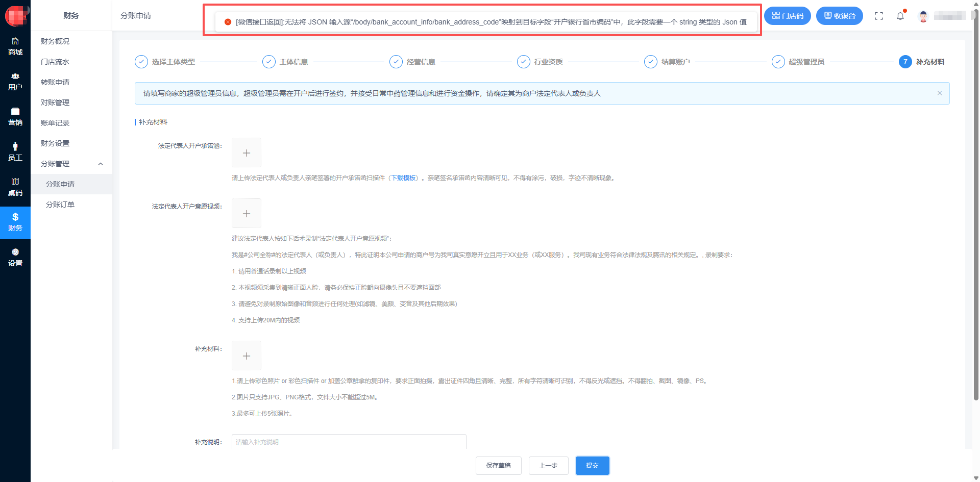Open the notification bell
The width and height of the screenshot is (980, 482).
[x=900, y=16]
